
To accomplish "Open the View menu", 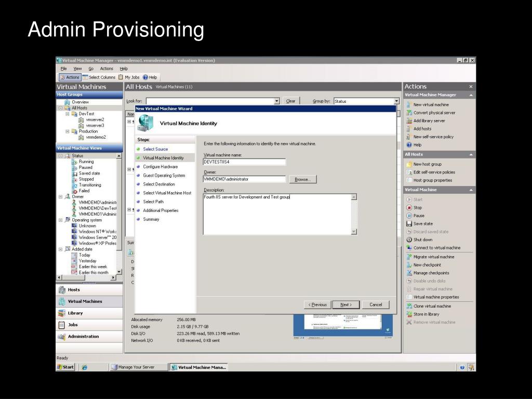I will tap(77, 69).
